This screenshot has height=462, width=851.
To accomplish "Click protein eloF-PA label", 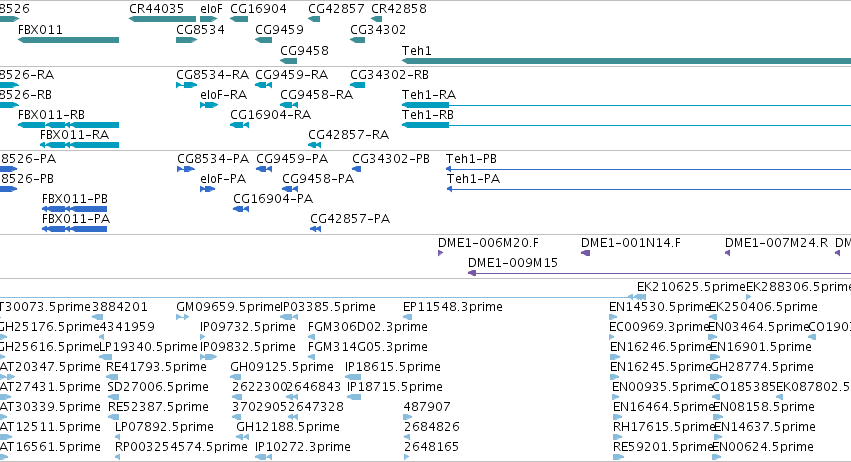I will coord(223,179).
